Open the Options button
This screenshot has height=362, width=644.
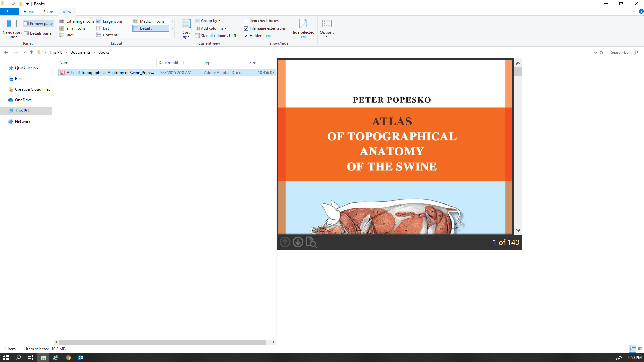pos(327,29)
